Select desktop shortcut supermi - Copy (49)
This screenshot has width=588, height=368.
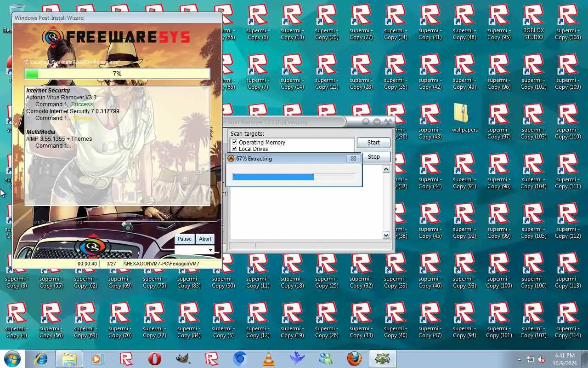pos(464,72)
